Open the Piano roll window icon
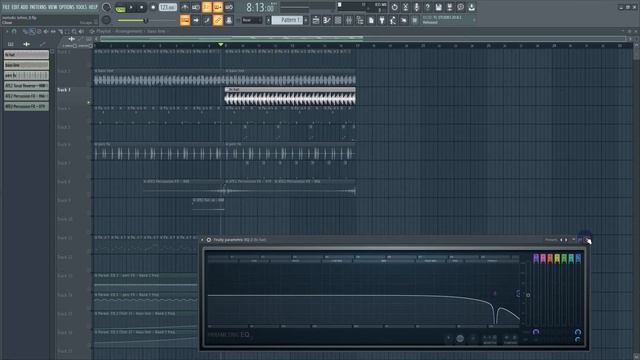Image resolution: width=640 pixels, height=360 pixels. [x=327, y=20]
